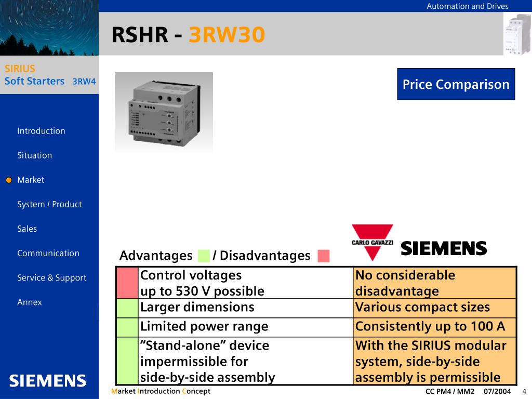The image size is (532, 399).
Task: Click the green marker beside Larger dimensions
Action: (127, 308)
